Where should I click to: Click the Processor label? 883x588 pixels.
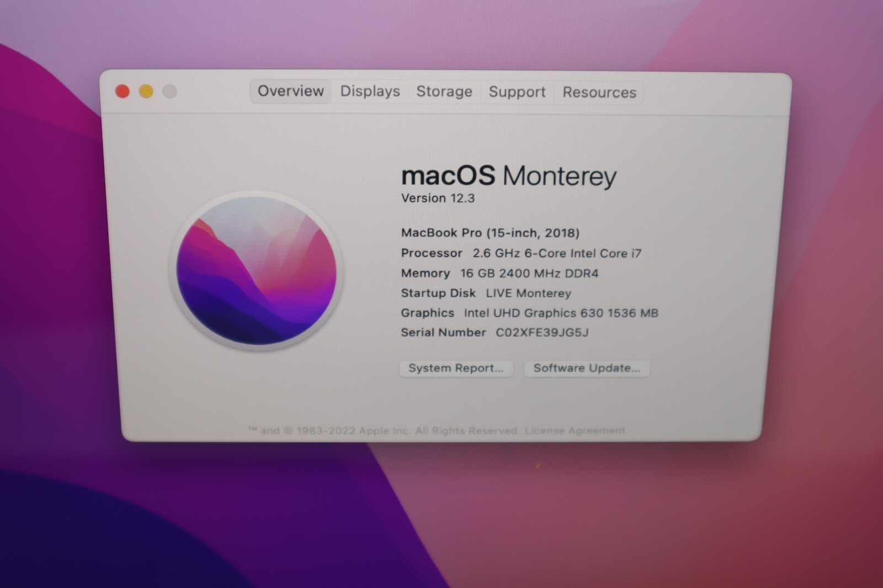(432, 253)
